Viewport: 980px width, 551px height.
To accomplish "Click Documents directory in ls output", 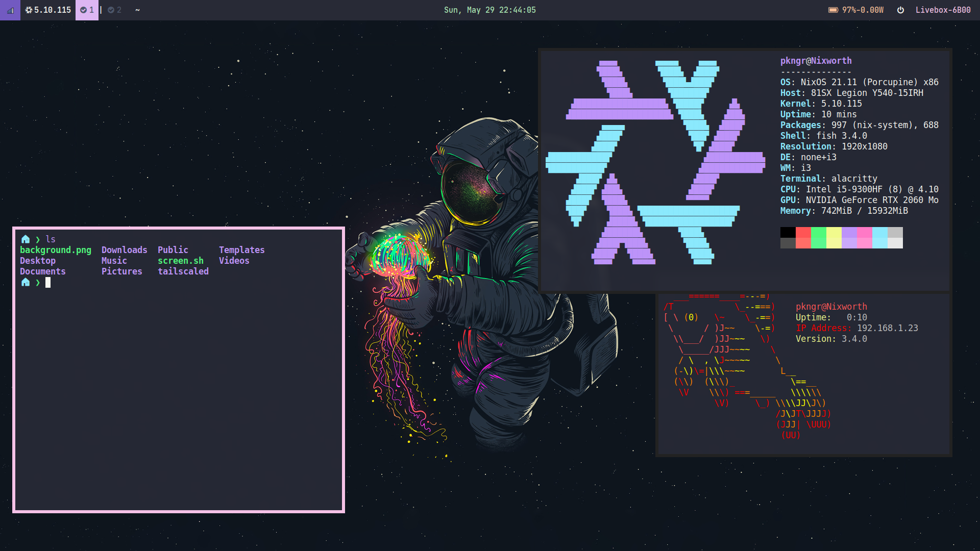I will pyautogui.click(x=43, y=271).
